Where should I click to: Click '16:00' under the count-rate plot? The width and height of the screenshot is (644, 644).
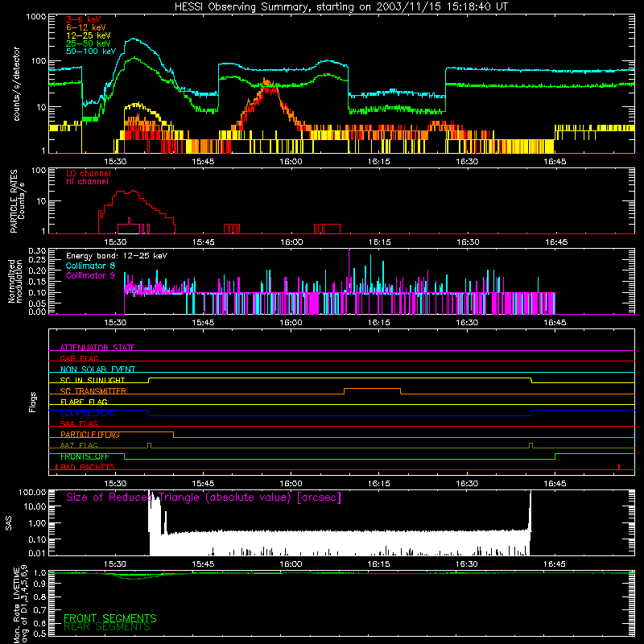(291, 162)
